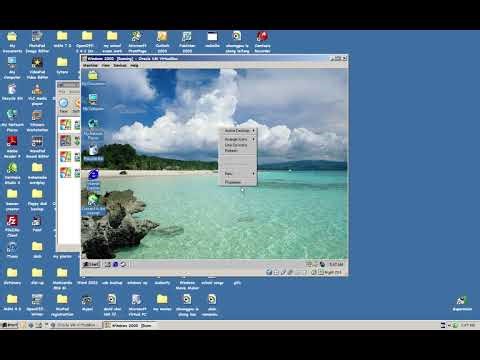
Task: Open Camtasia Recorder shortcut
Action: (x=262, y=42)
